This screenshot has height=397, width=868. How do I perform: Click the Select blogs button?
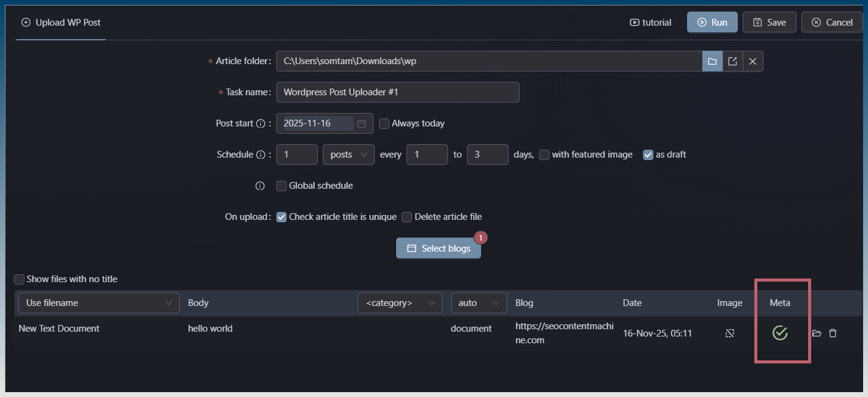[438, 249]
